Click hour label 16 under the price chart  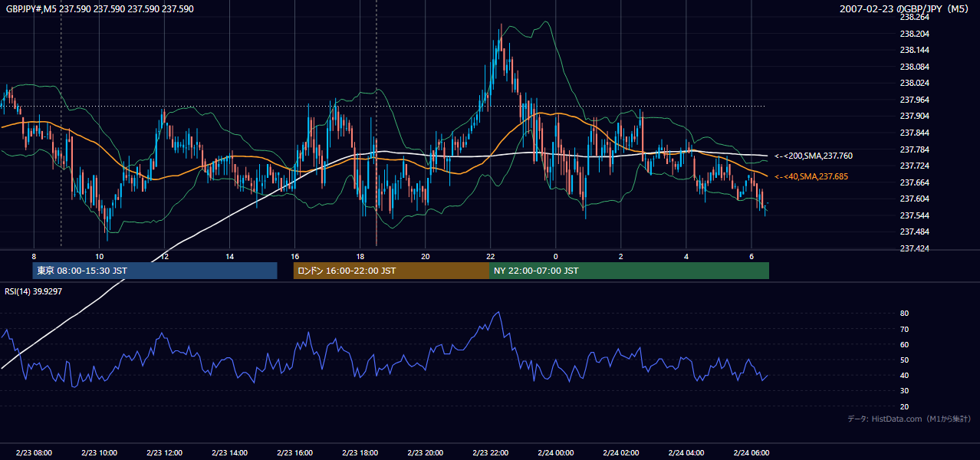point(294,256)
